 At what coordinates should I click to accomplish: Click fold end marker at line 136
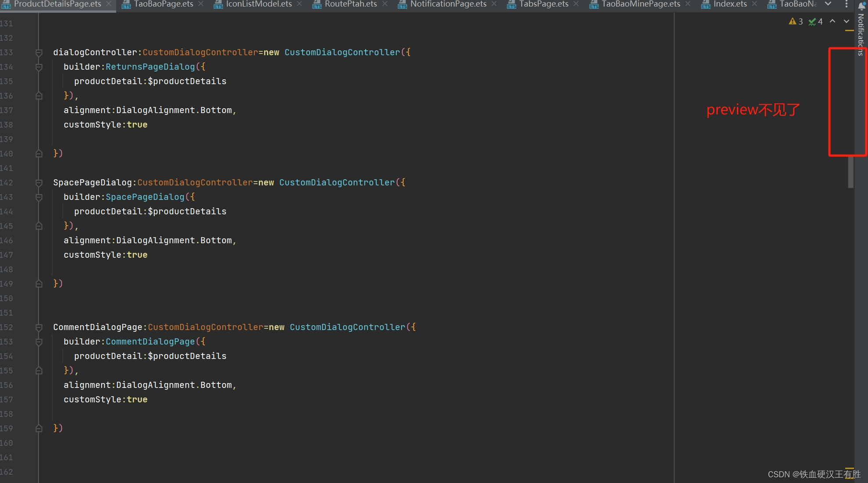[x=39, y=96]
